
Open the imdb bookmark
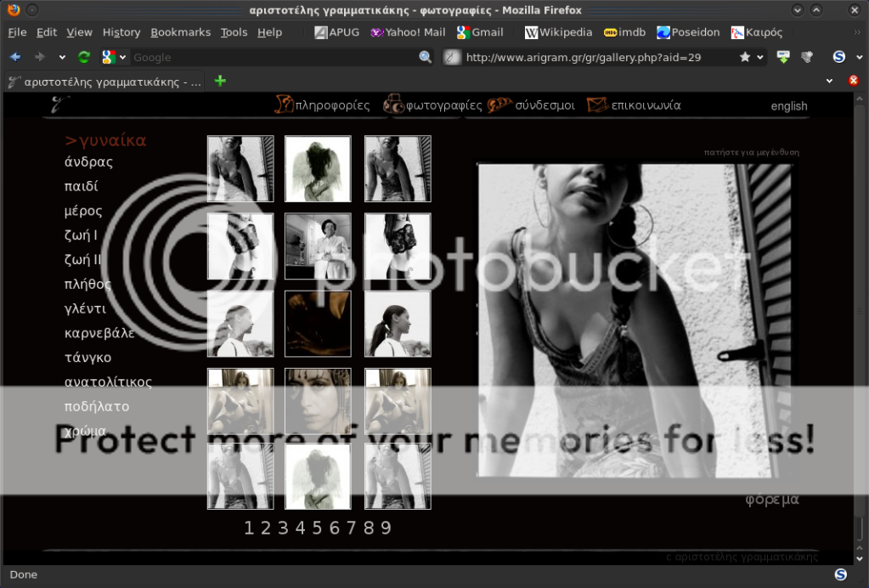coord(624,32)
